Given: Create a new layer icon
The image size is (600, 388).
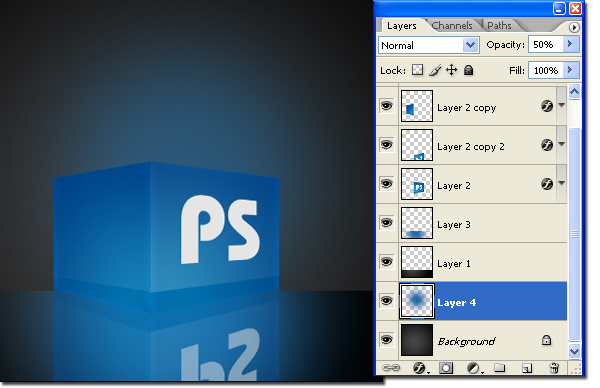Looking at the screenshot, I should pos(527,368).
